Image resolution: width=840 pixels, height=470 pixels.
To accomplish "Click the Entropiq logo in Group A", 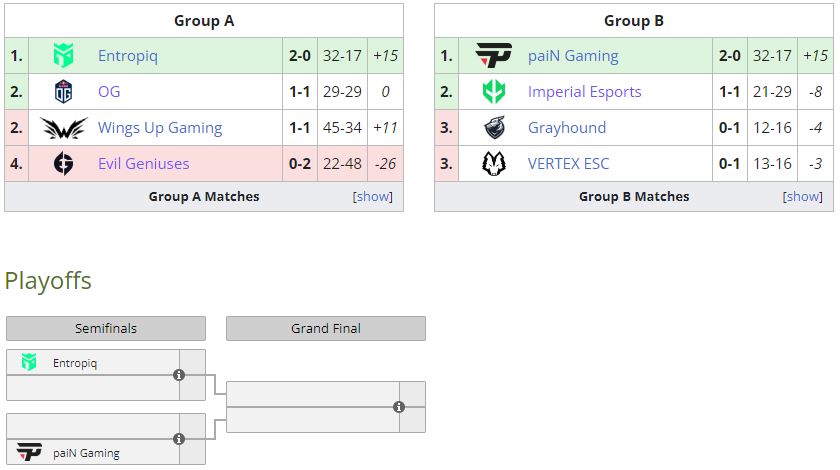I will click(x=64, y=56).
